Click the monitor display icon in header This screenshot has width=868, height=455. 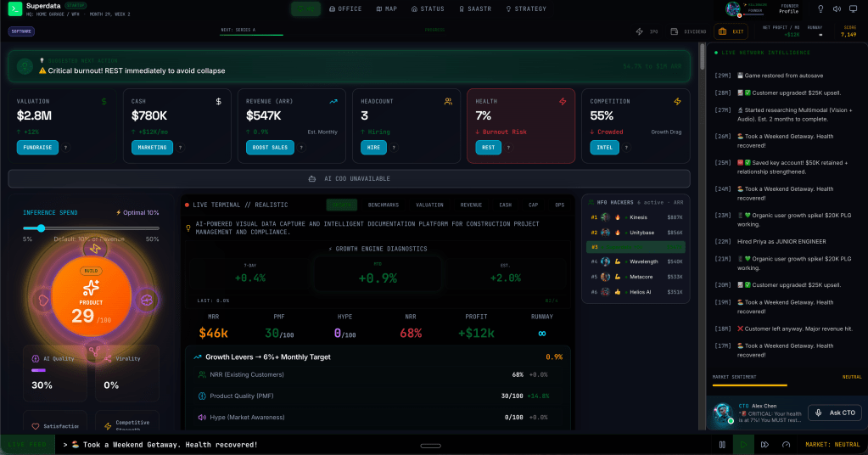click(x=854, y=9)
